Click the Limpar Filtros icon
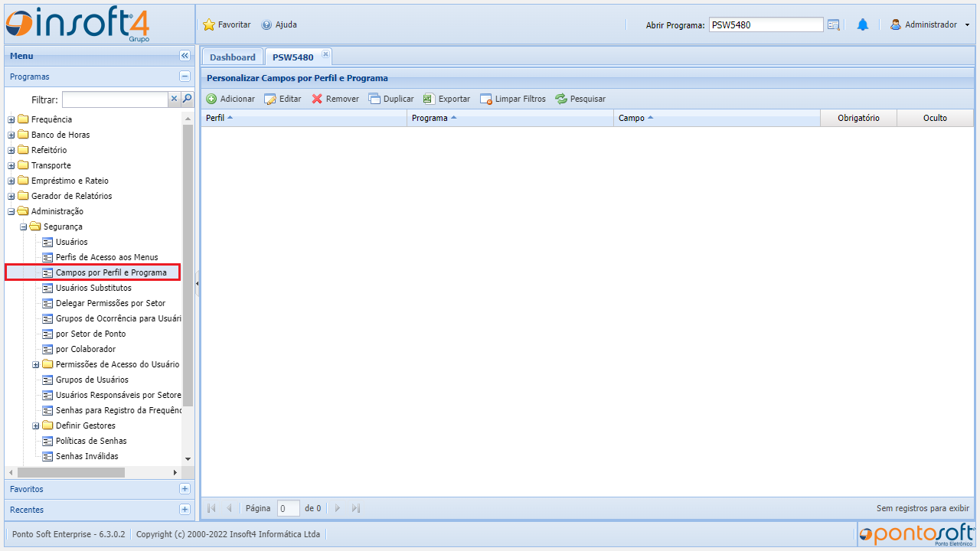 click(x=485, y=99)
